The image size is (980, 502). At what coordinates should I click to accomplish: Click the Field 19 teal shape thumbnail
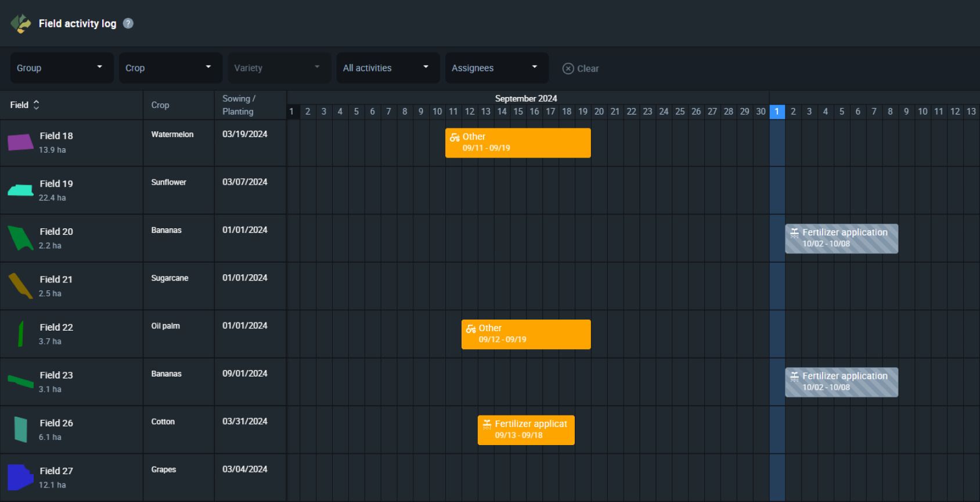[20, 191]
